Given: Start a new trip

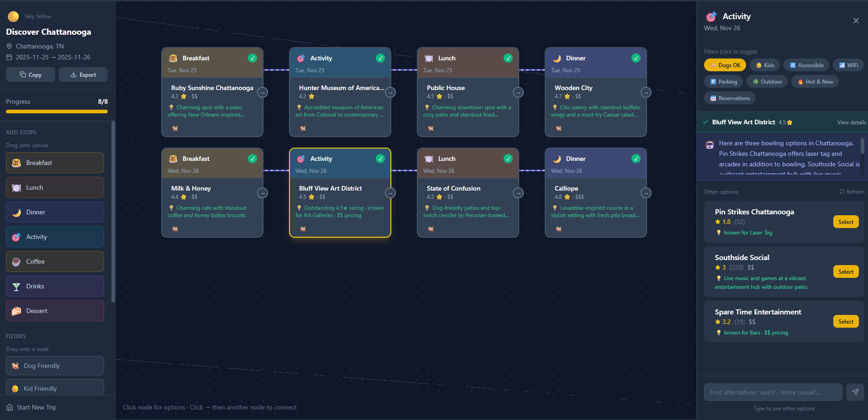Looking at the screenshot, I should tap(32, 407).
